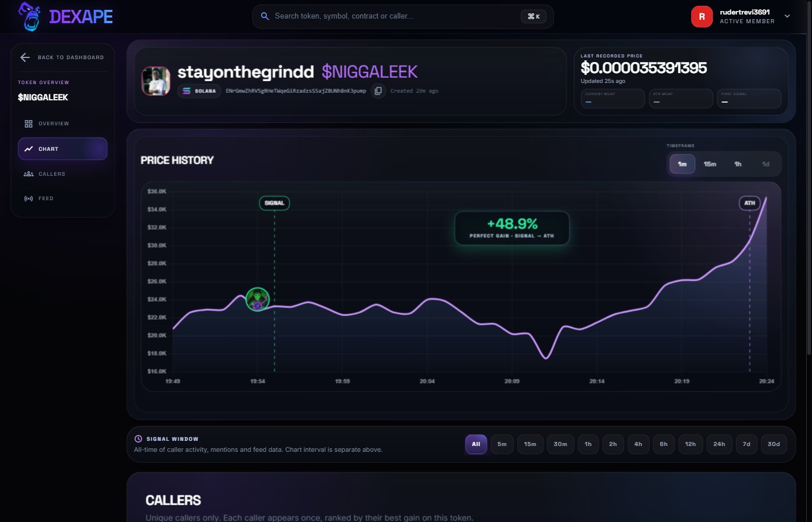This screenshot has width=812, height=522.
Task: Click the Overview grid icon
Action: coord(28,124)
